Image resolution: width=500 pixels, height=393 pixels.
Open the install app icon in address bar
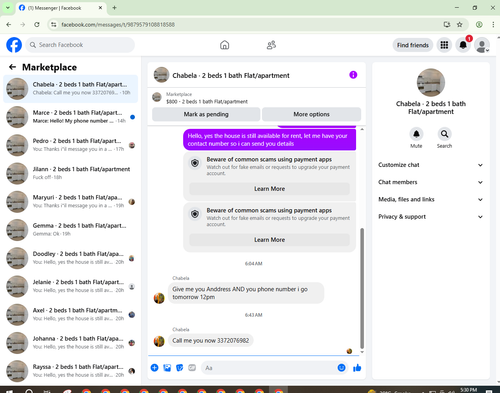coord(447,24)
